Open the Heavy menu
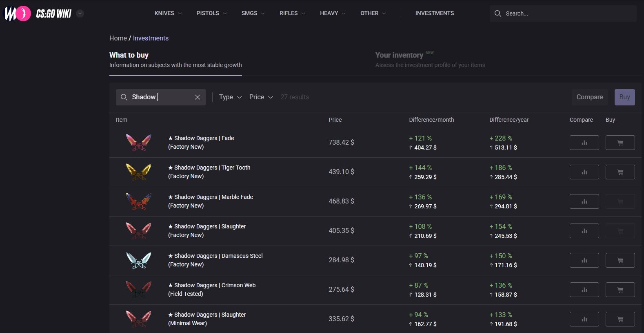This screenshot has width=644, height=333. point(333,13)
